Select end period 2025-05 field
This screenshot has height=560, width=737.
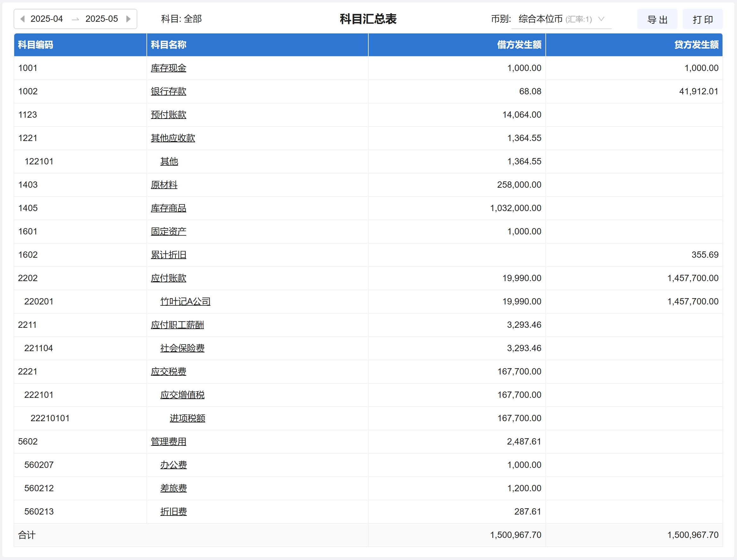[101, 19]
